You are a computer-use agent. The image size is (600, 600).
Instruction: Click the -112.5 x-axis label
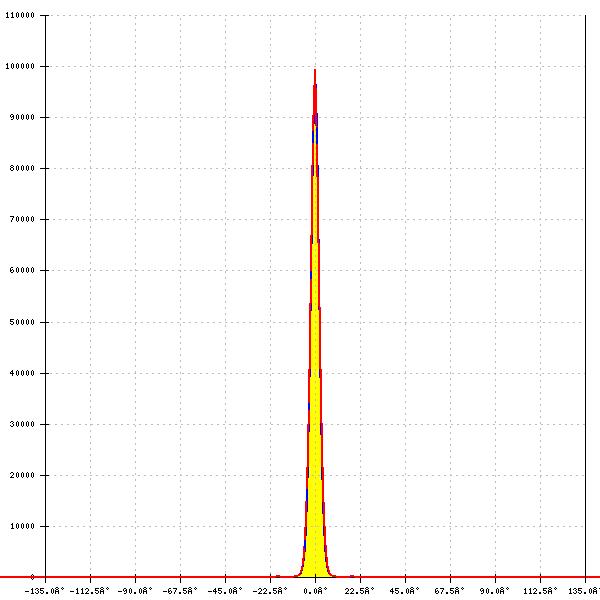[x=90, y=591]
